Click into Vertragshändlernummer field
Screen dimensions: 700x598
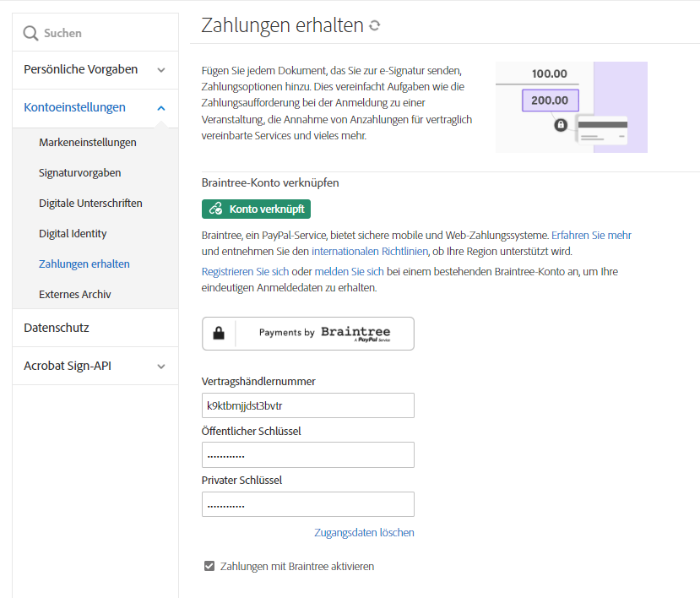[x=307, y=405]
